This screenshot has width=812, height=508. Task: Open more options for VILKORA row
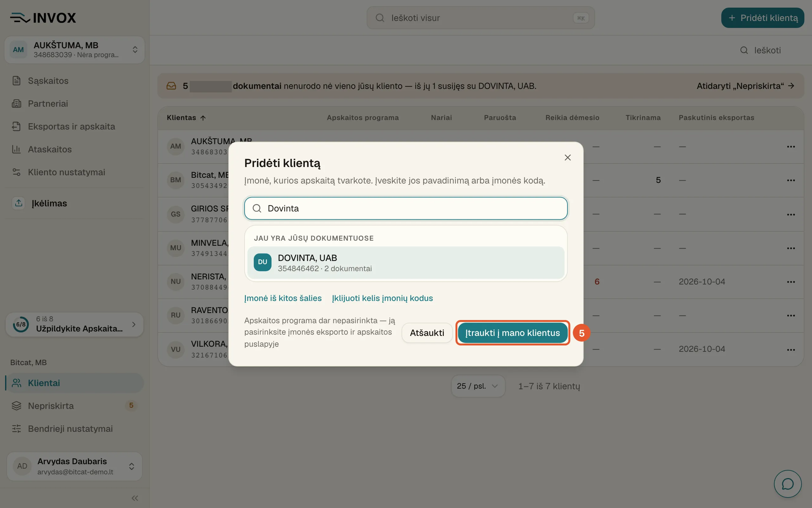point(791,350)
